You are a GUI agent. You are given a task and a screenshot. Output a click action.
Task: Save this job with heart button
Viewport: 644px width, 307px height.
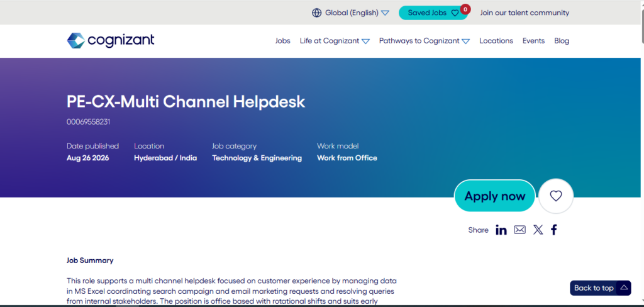point(556,196)
